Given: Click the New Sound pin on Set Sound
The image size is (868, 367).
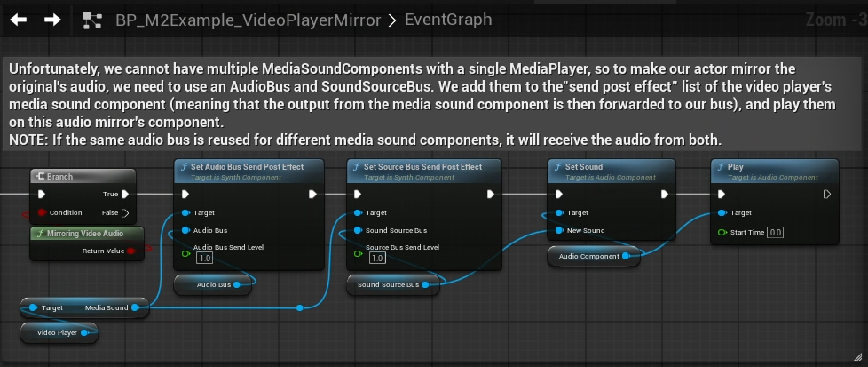Looking at the screenshot, I should tap(557, 230).
